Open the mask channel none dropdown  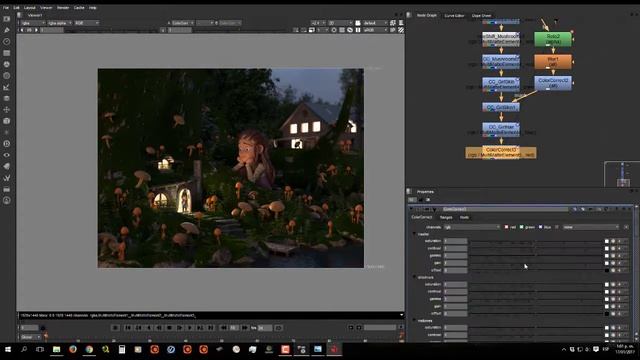coord(591,227)
